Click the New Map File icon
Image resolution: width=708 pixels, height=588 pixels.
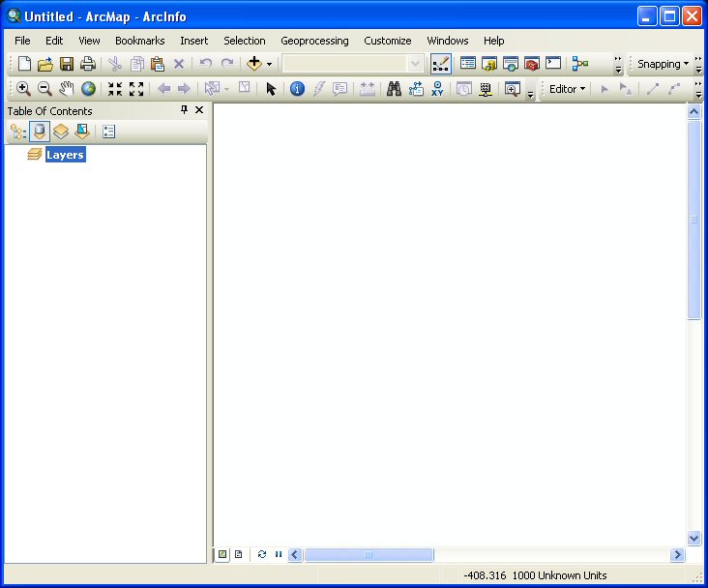point(24,64)
